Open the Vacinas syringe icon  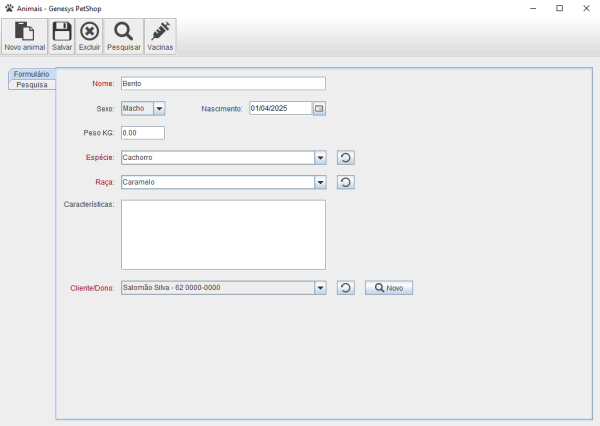coord(160,36)
